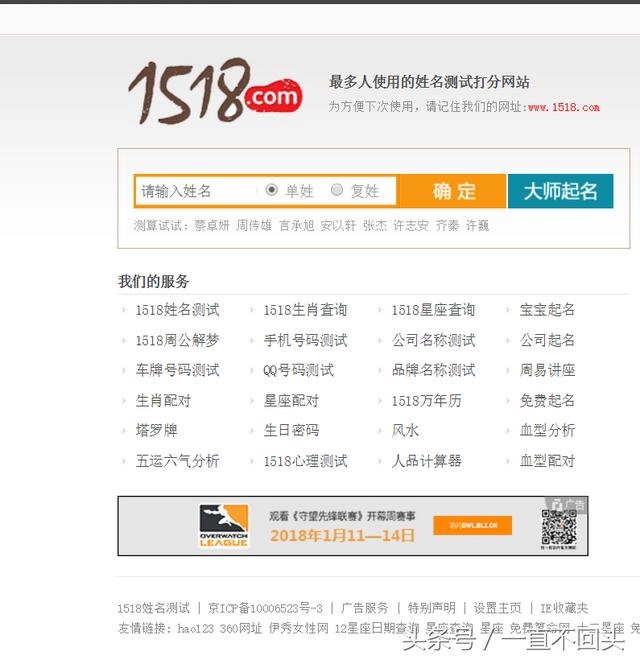Open 生日密码 link

point(291,431)
